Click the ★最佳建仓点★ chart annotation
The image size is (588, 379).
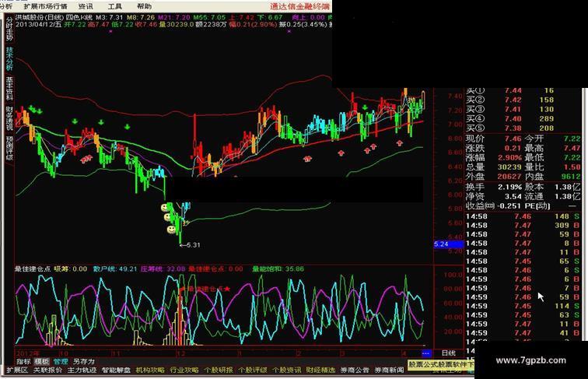pos(206,289)
